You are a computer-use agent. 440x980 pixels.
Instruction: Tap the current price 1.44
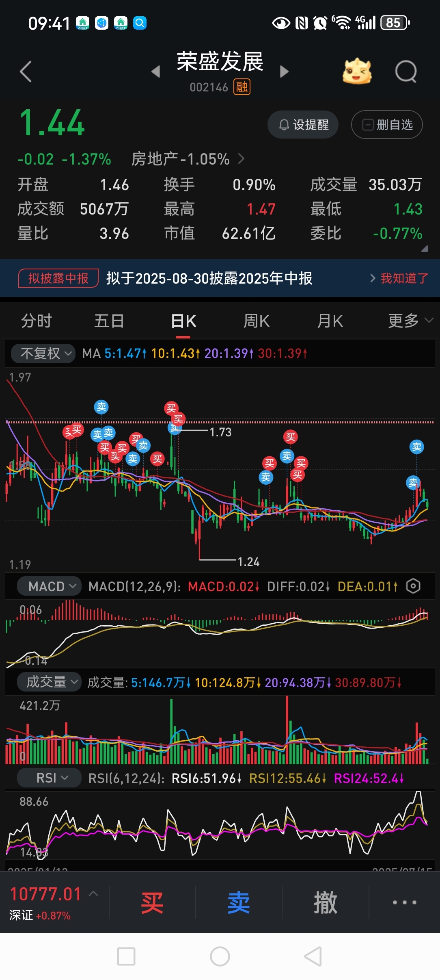tap(52, 123)
